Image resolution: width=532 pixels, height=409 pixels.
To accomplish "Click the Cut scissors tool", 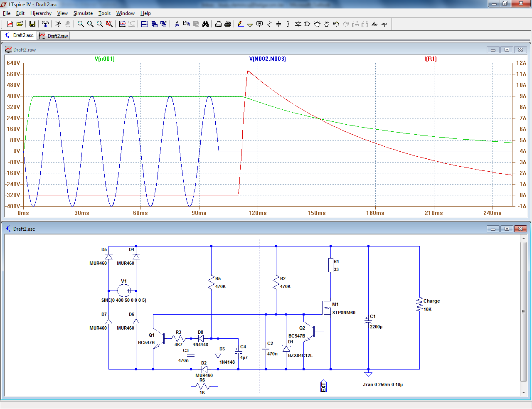I will pyautogui.click(x=177, y=24).
